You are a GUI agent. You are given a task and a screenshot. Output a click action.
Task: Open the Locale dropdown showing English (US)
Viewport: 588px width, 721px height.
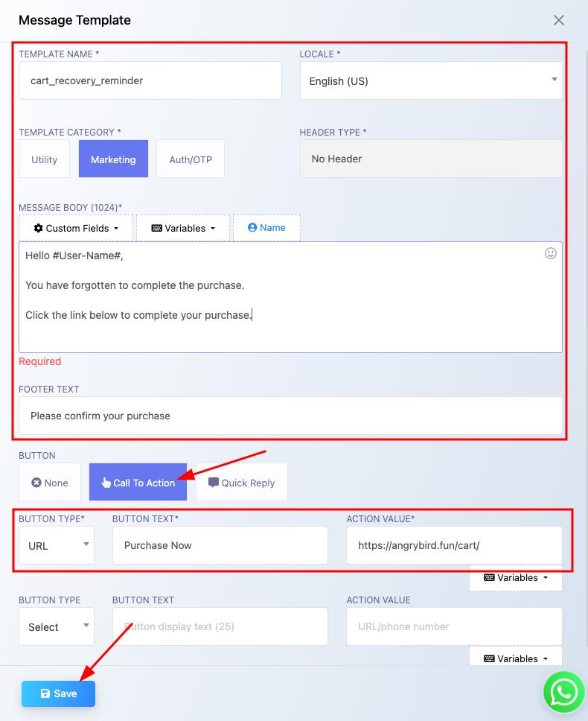pos(431,80)
